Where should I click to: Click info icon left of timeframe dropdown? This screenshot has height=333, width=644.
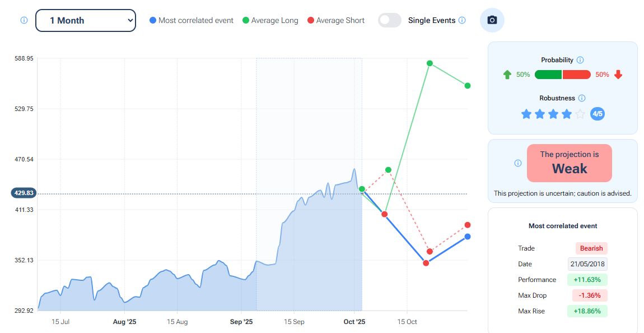point(24,20)
